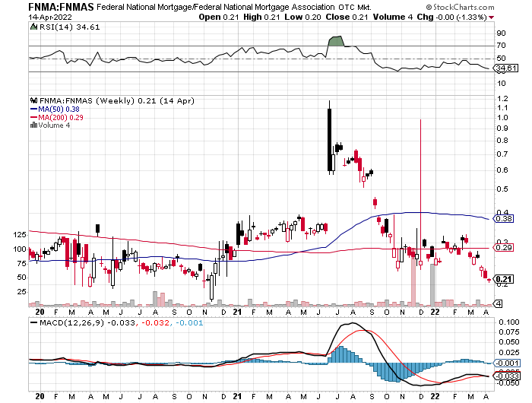Click the red -0.032 signal value

[x=155, y=322]
